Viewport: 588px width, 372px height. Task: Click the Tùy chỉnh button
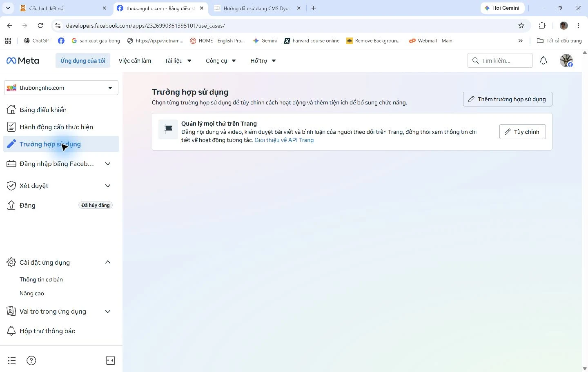[523, 132]
